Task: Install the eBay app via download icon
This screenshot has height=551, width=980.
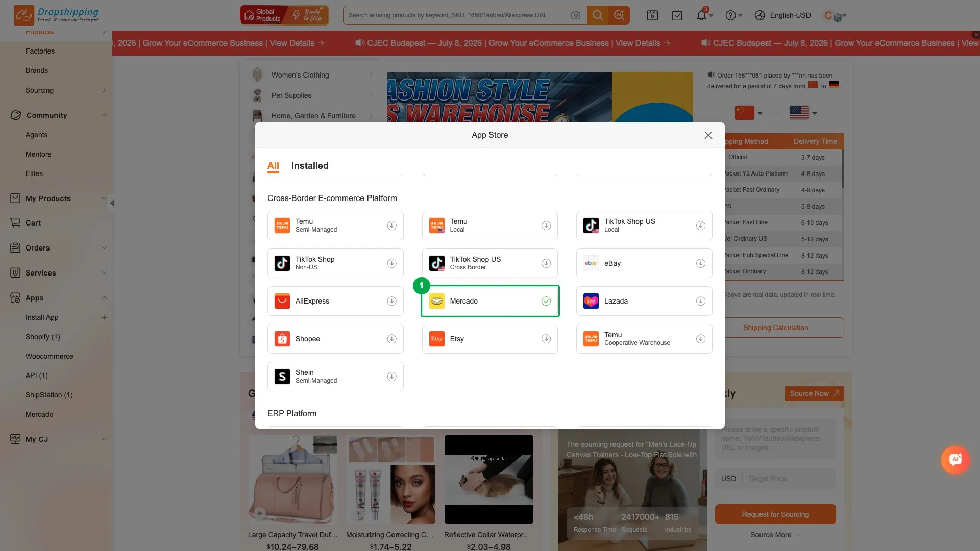Action: 700,263
